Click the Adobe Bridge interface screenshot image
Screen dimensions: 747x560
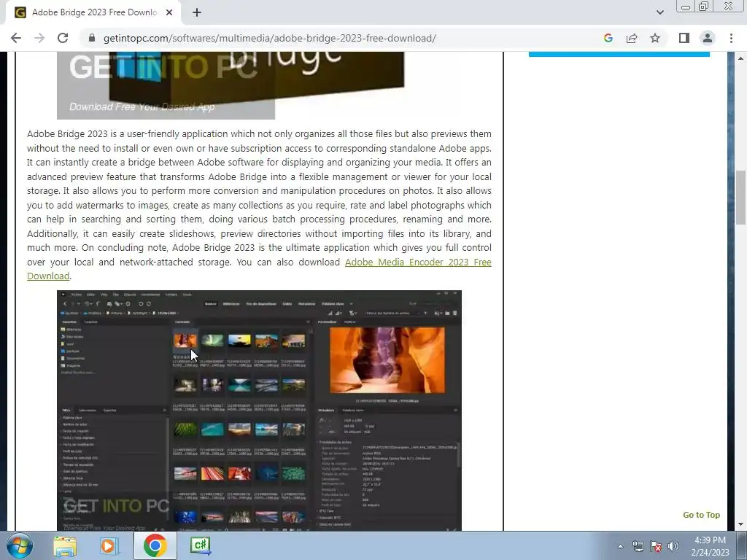[x=259, y=411]
